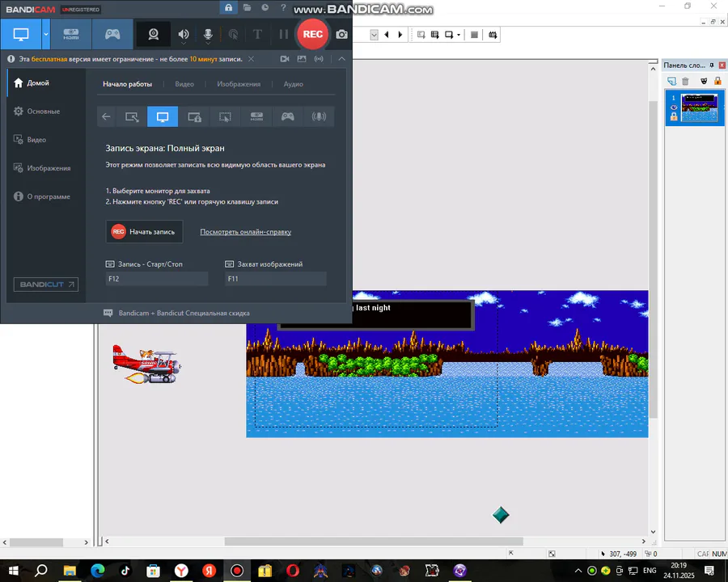
Task: Click orange lock icon in layers toolbar
Action: tap(717, 81)
